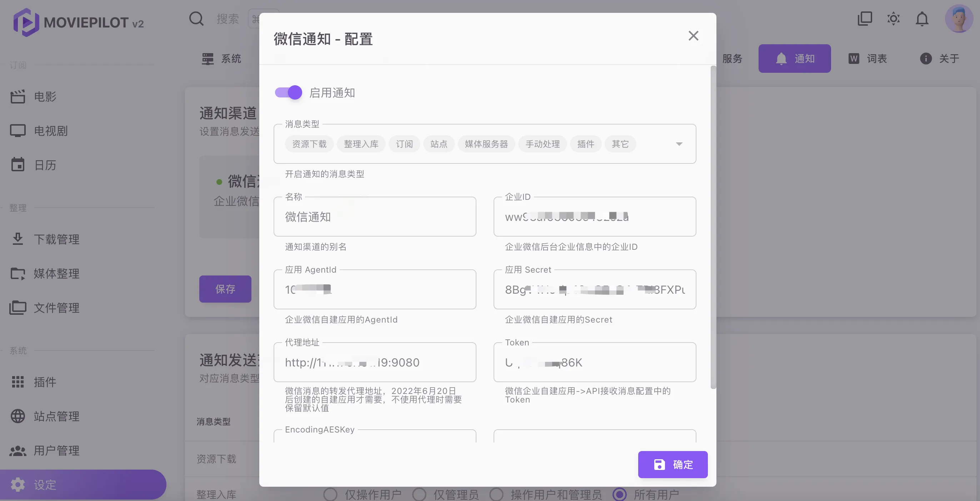This screenshot has width=980, height=501.
Task: Click the 订阅 chip
Action: 404,144
